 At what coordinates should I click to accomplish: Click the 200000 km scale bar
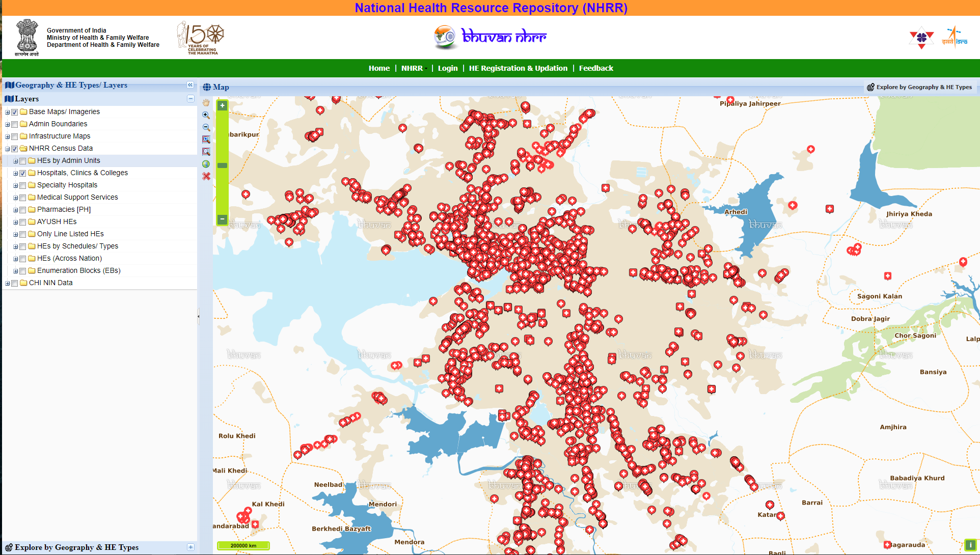(243, 545)
